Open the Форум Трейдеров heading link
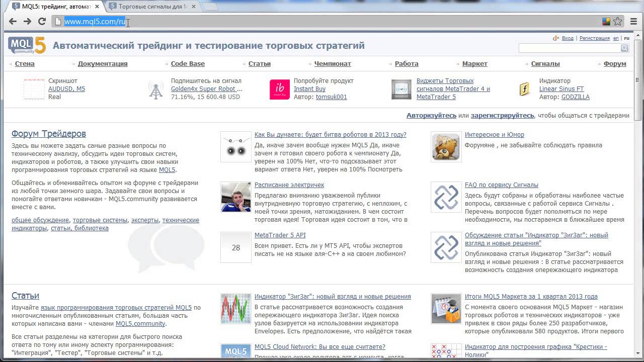Screen dimensions: 644x362 click(x=49, y=134)
